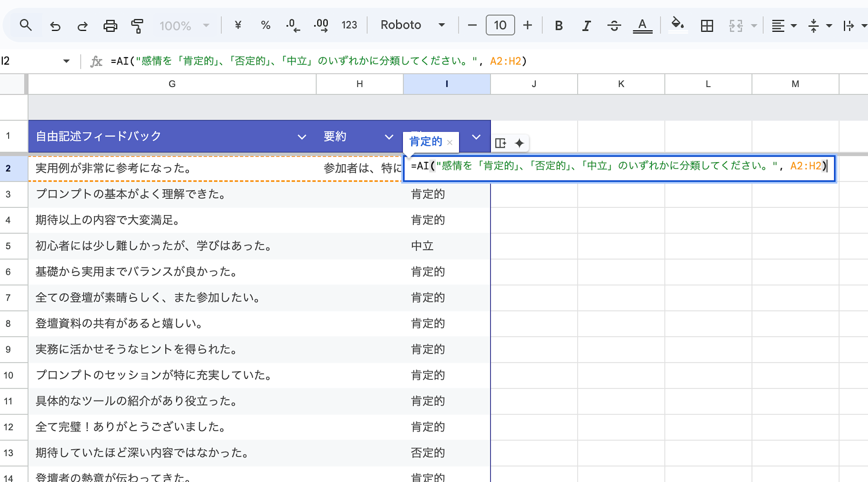Open the Roboto font dropdown

point(410,25)
